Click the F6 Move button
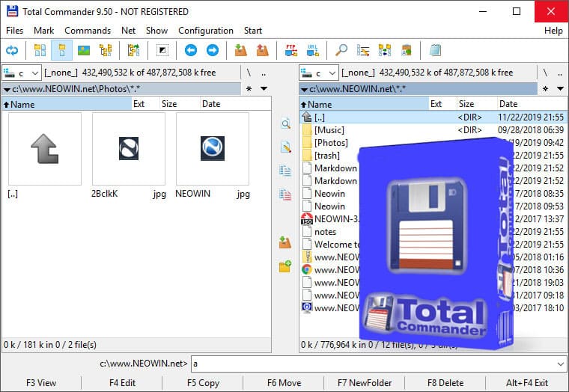This screenshot has width=569, height=392. (284, 383)
